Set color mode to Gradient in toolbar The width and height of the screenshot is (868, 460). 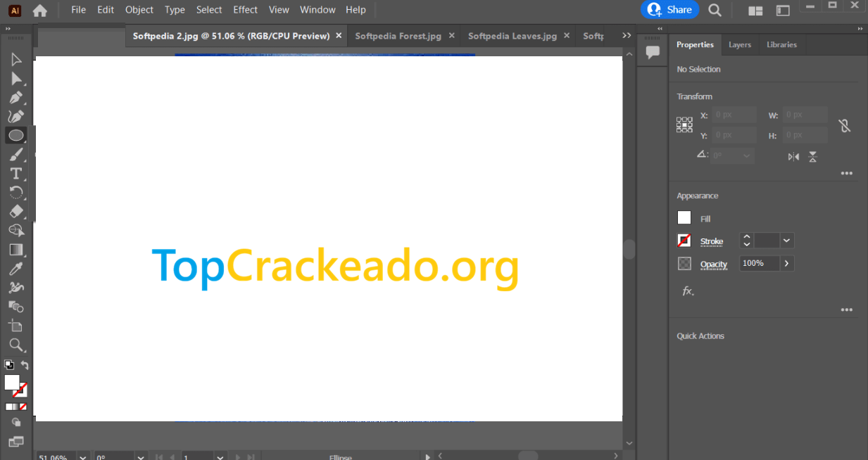point(15,407)
